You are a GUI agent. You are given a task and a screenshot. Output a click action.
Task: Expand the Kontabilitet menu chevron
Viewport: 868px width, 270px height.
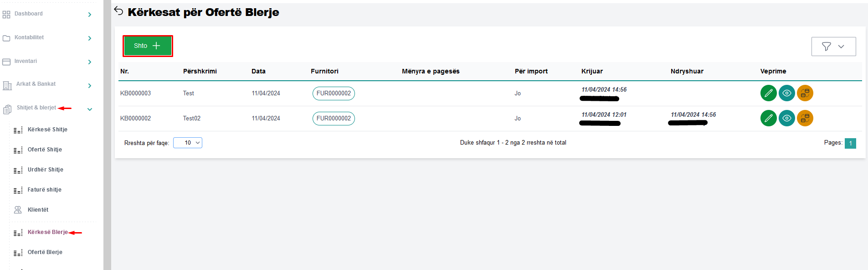click(x=90, y=38)
